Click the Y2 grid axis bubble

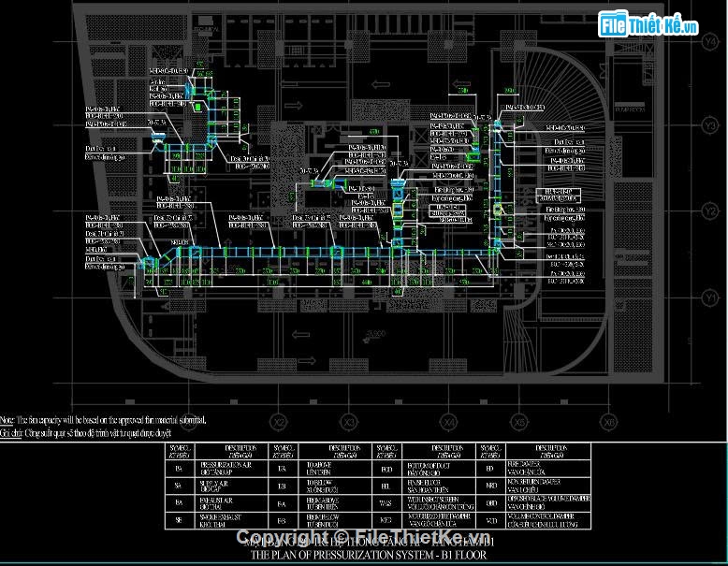710,211
